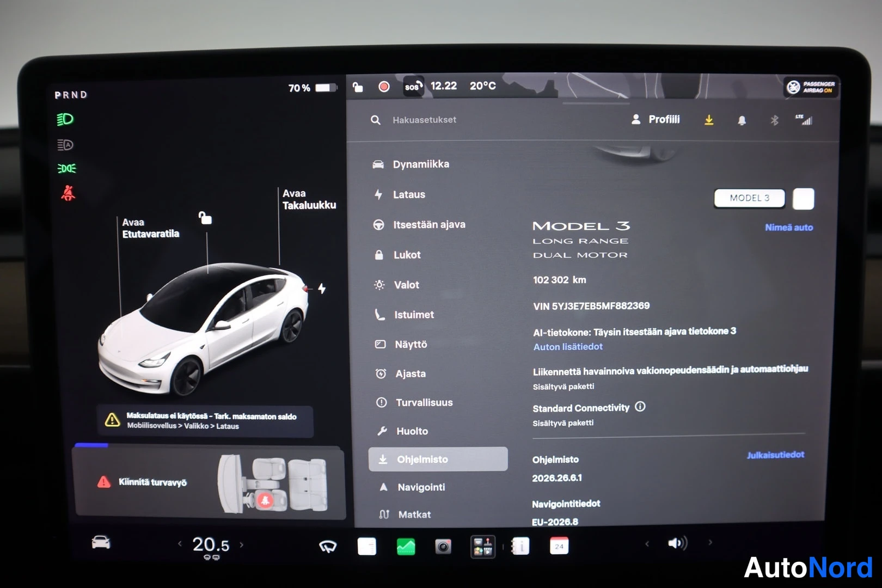
Task: Decrease temperature with left chevron
Action: click(x=180, y=544)
